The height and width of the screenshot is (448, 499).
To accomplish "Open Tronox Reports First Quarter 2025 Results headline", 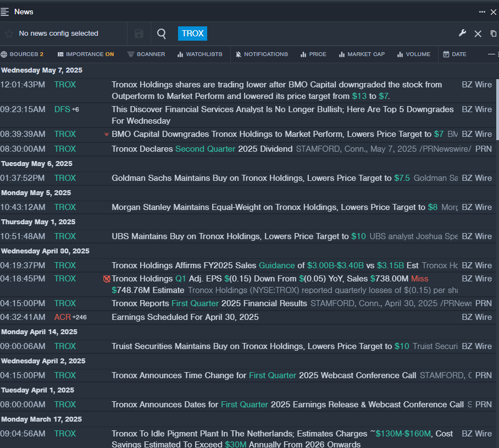I will (209, 303).
